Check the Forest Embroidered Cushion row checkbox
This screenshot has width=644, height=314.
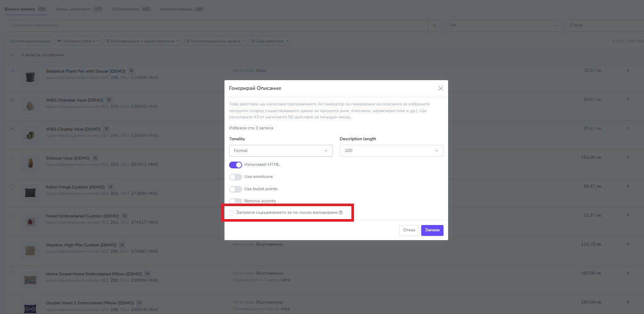(x=12, y=215)
